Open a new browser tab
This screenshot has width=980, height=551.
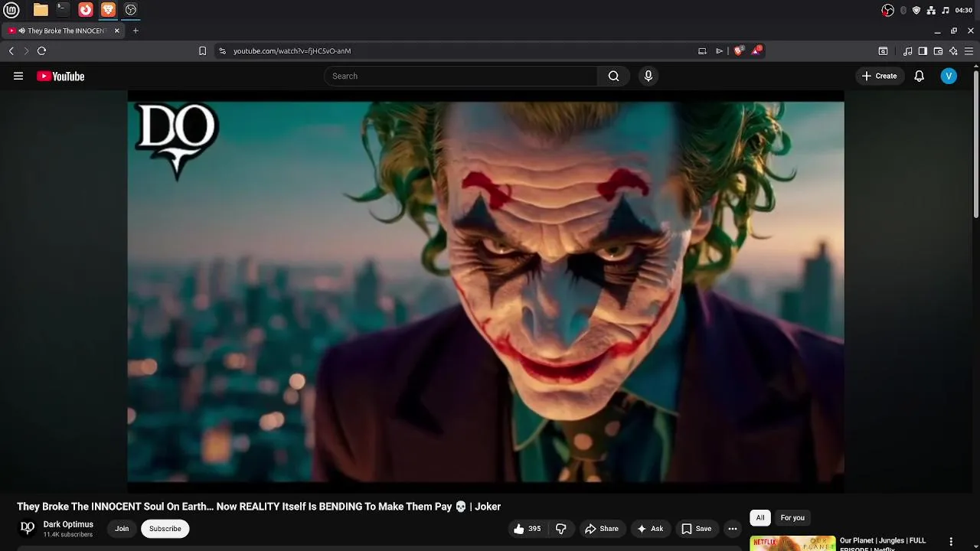[x=136, y=31]
